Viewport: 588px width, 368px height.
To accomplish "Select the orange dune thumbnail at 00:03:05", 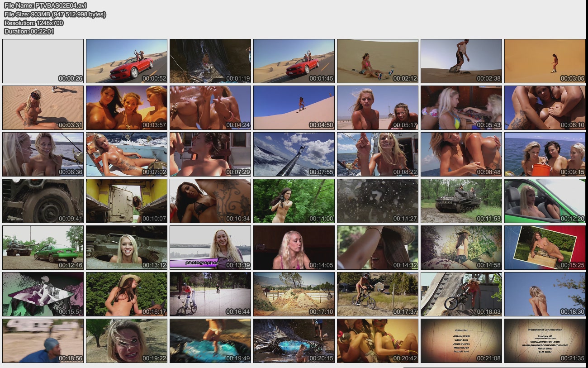I will coord(545,61).
